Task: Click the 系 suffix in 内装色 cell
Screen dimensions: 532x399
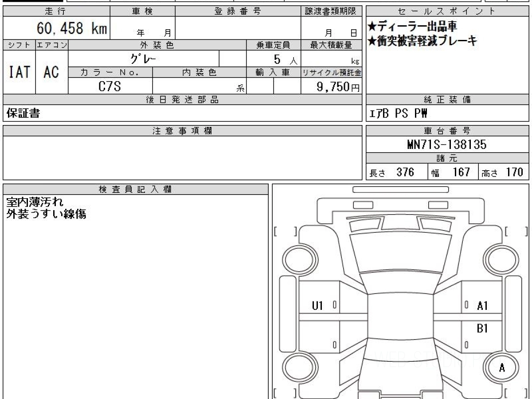Action: [241, 89]
